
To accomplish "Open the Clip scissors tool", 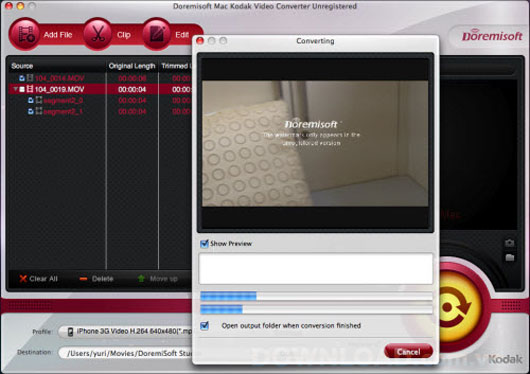I will 98,34.
